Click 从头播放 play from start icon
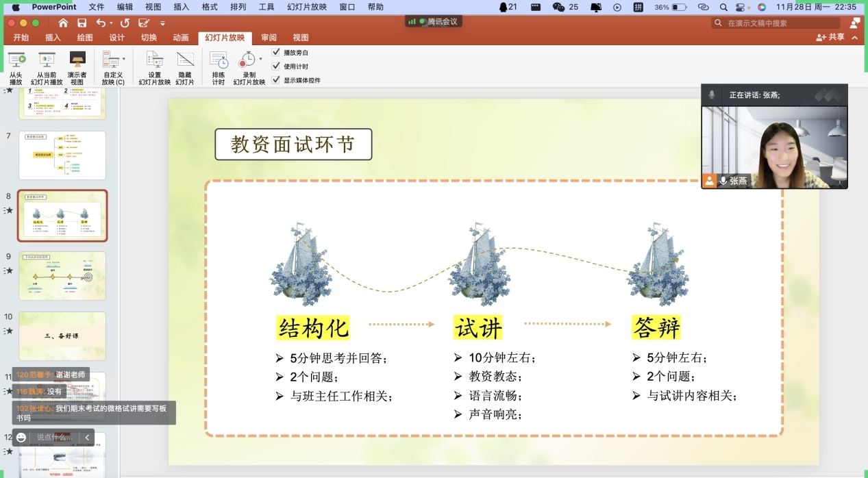This screenshot has height=478, width=868. tap(16, 60)
